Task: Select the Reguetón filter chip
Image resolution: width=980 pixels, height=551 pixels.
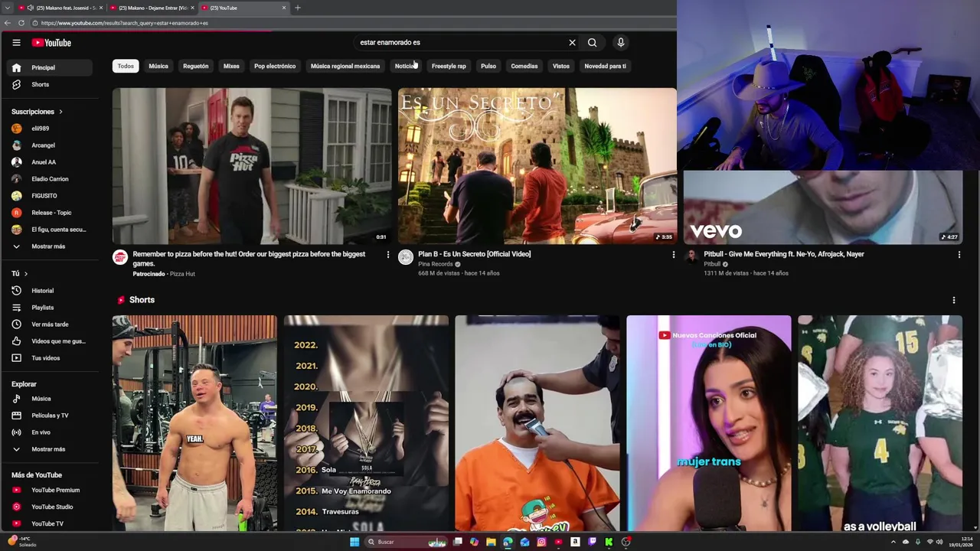Action: [x=196, y=66]
